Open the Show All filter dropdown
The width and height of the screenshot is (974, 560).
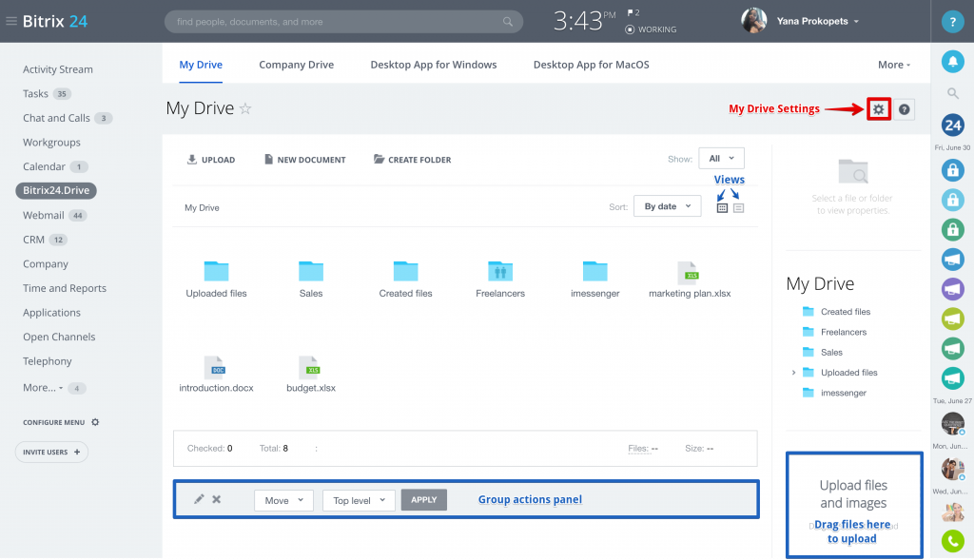721,159
